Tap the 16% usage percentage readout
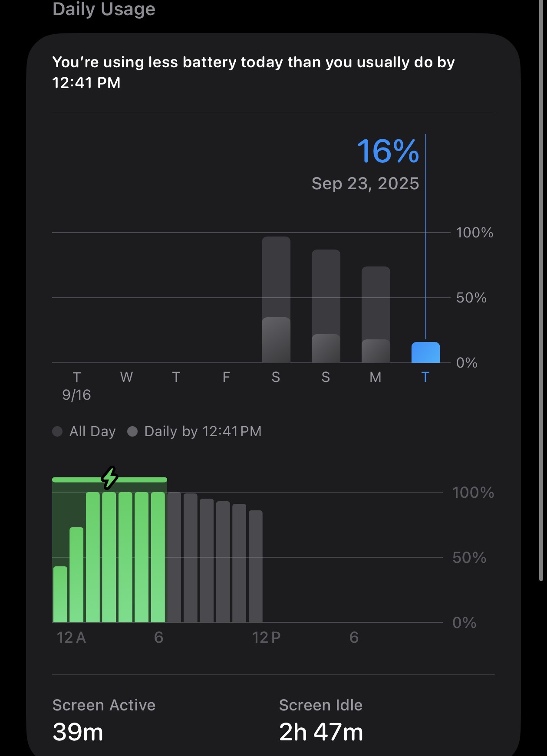547x756 pixels. click(x=388, y=151)
